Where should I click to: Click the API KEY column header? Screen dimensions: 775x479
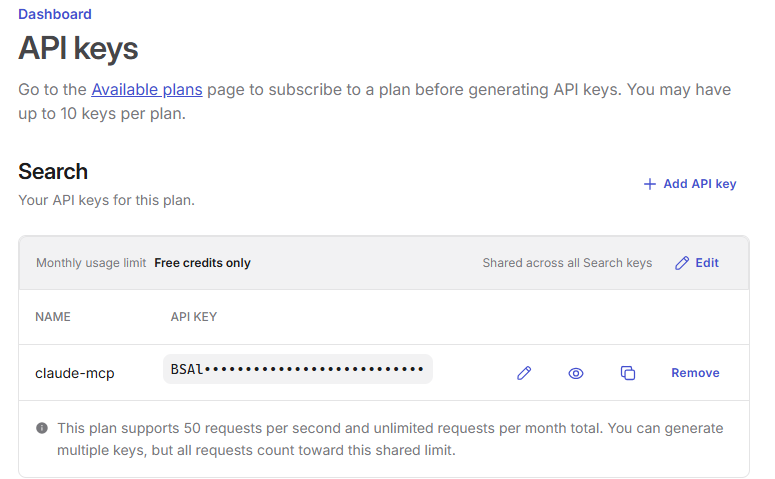point(194,317)
